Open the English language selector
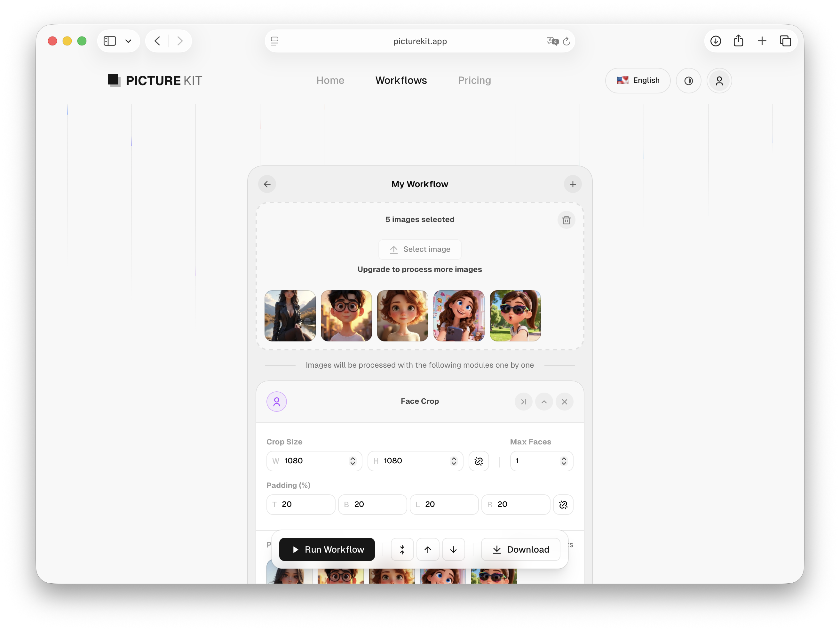The height and width of the screenshot is (631, 840). 638,81
